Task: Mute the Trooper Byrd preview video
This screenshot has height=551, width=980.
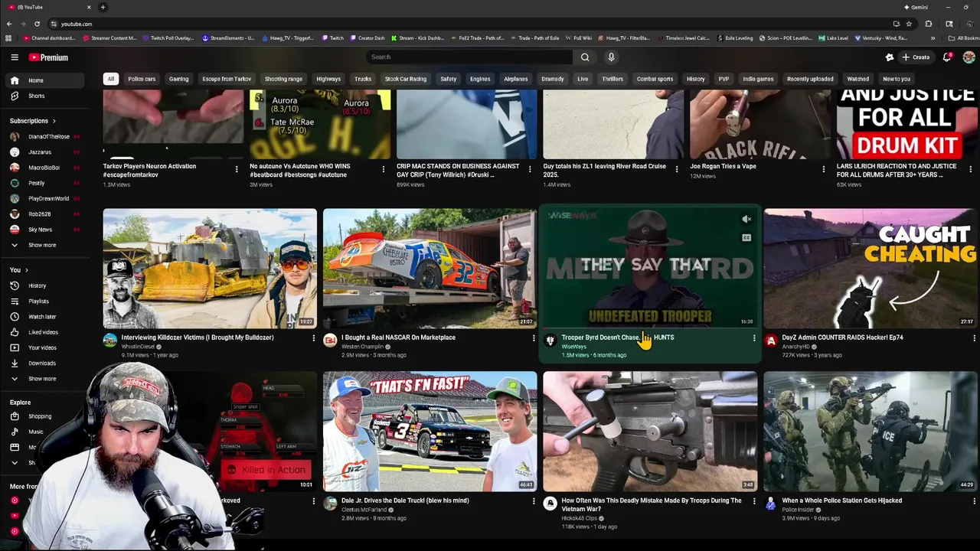Action: click(x=746, y=220)
